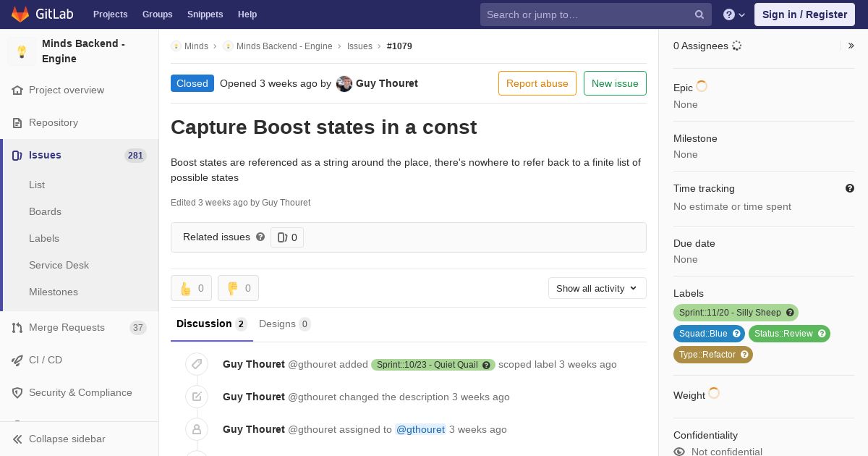This screenshot has height=456, width=868.
Task: Click the Minds Backend - Engine project title
Action: [83, 51]
